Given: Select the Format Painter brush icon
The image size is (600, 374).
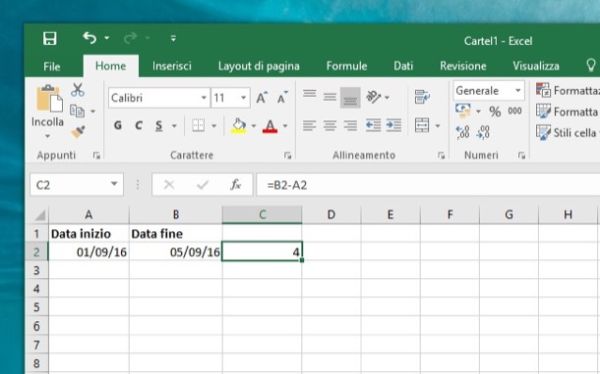Looking at the screenshot, I should [78, 132].
